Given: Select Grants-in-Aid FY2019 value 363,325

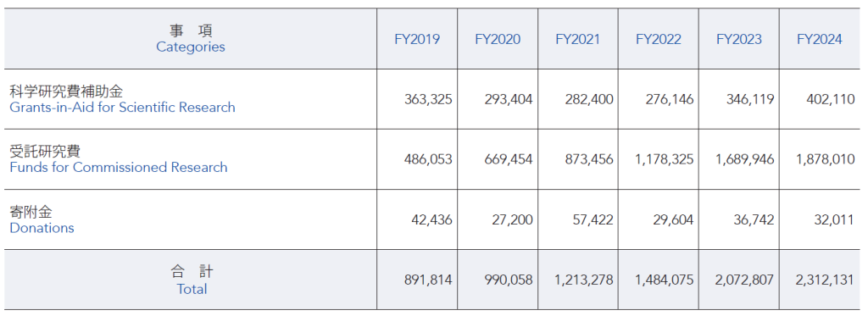Looking at the screenshot, I should click(428, 100).
